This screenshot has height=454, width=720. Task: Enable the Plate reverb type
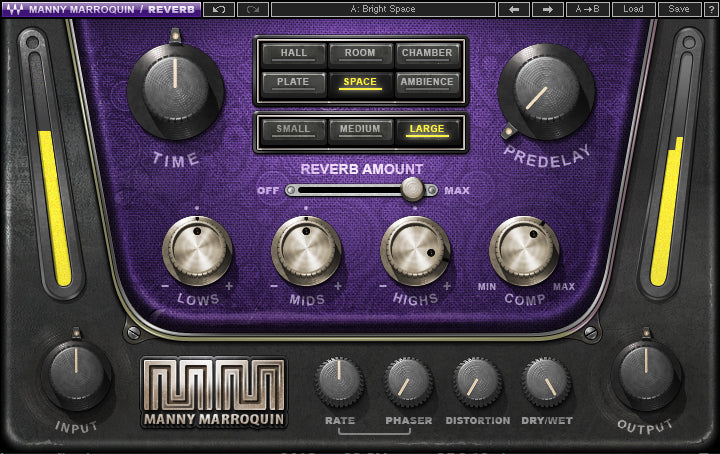(x=293, y=82)
